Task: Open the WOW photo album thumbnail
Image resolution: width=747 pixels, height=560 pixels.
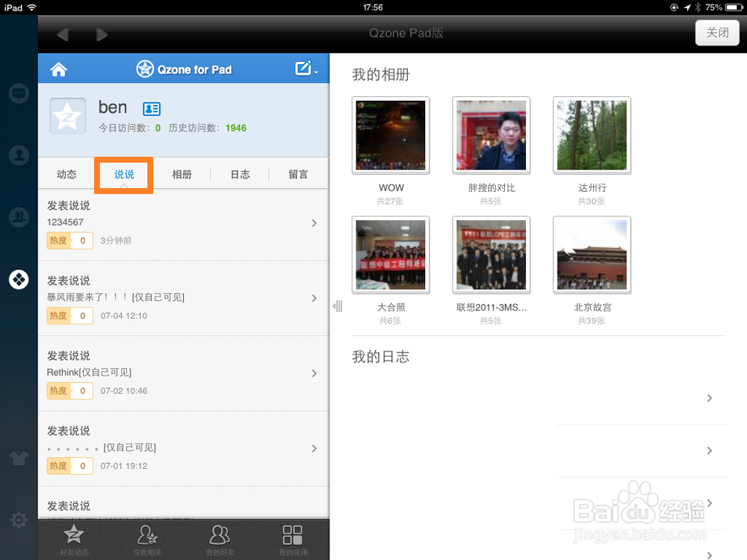Action: (x=391, y=134)
